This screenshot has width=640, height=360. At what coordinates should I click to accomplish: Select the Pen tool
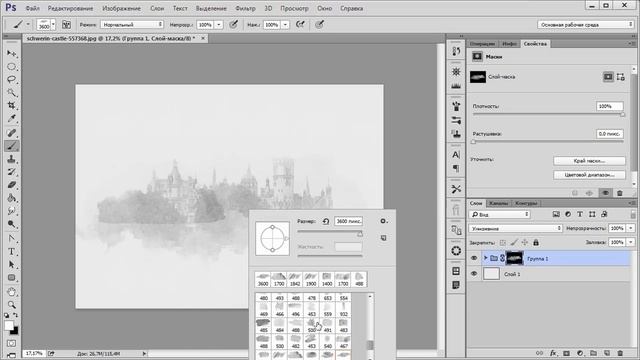pyautogui.click(x=11, y=238)
